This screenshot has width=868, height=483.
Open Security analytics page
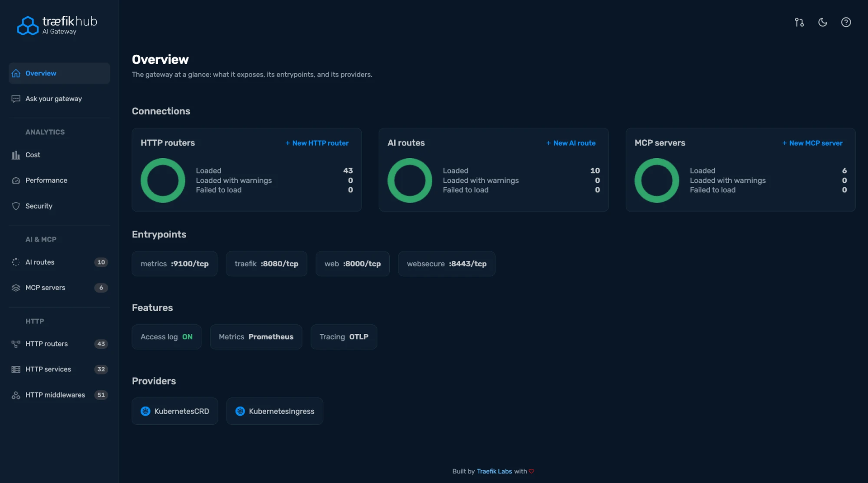point(59,206)
